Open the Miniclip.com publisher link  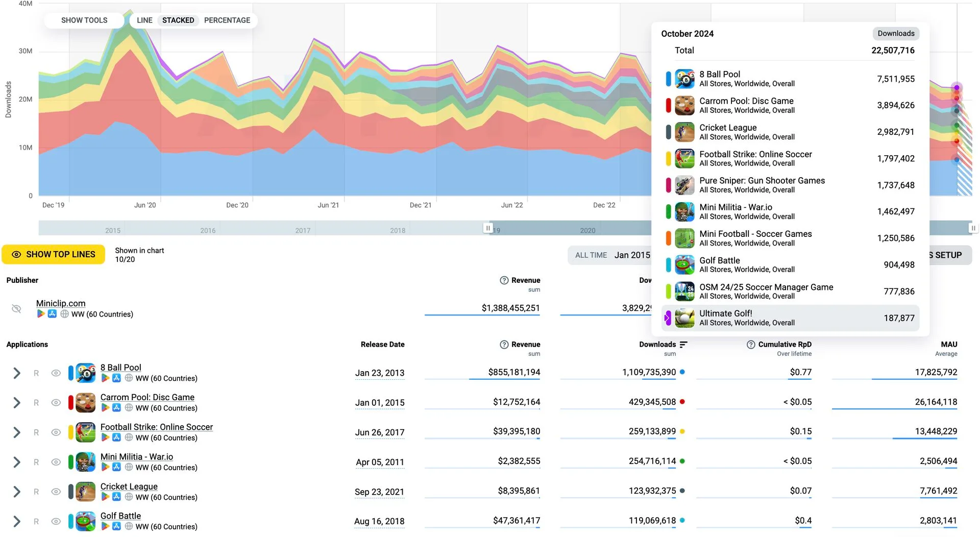click(61, 303)
